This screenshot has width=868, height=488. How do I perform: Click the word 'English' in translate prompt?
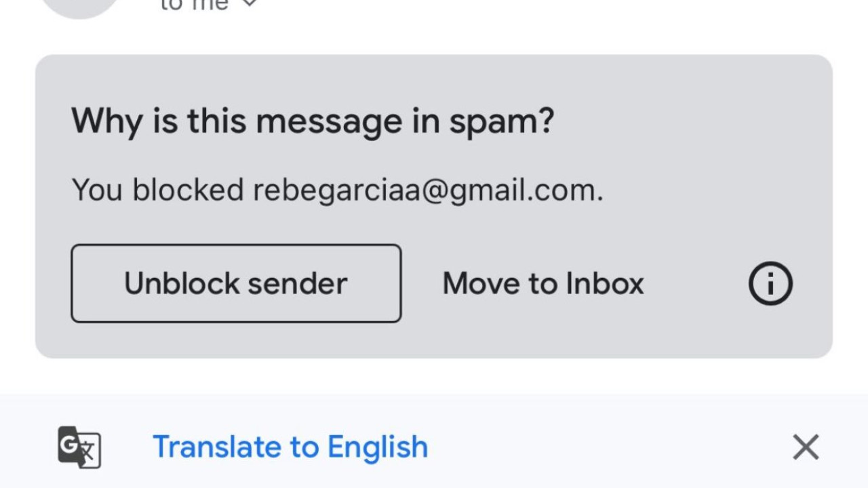click(378, 447)
